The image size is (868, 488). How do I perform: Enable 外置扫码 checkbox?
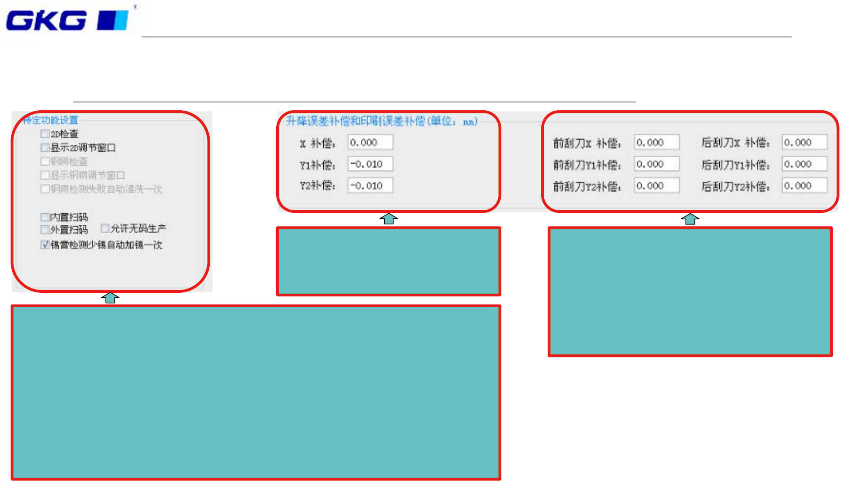tap(45, 230)
